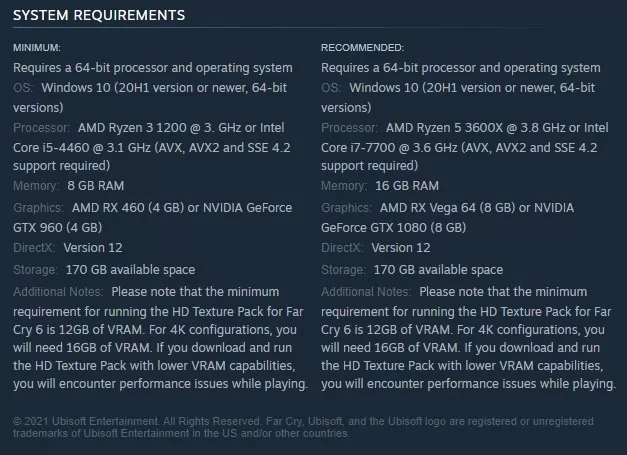Click the 8 GB RAM memory value
The height and width of the screenshot is (455, 627).
96,186
